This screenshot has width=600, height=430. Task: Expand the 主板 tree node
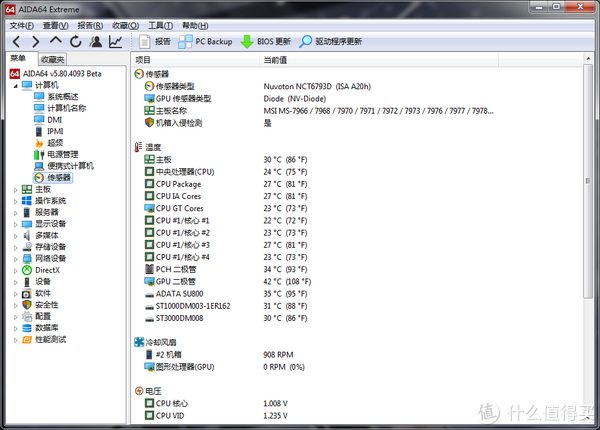(x=16, y=190)
